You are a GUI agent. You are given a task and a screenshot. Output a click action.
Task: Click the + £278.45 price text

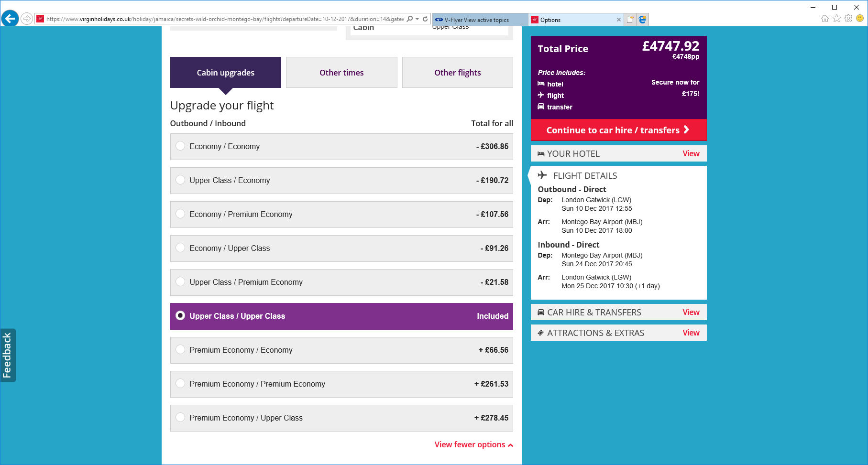491,418
